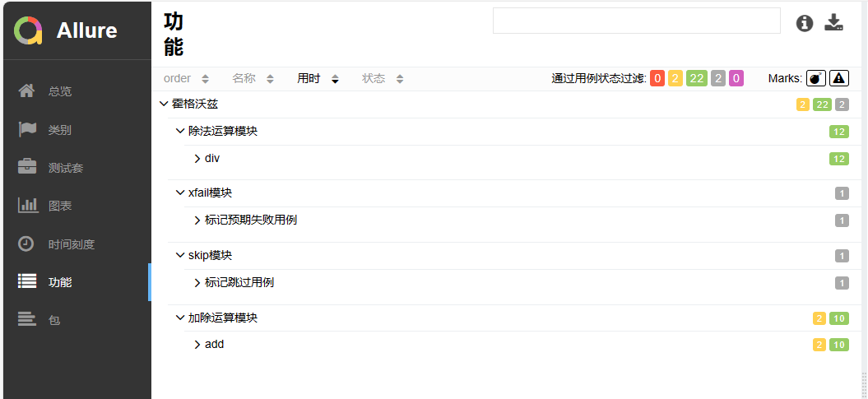The image size is (868, 399).
Task: Toggle the gray skipped status filter 2
Action: click(718, 79)
